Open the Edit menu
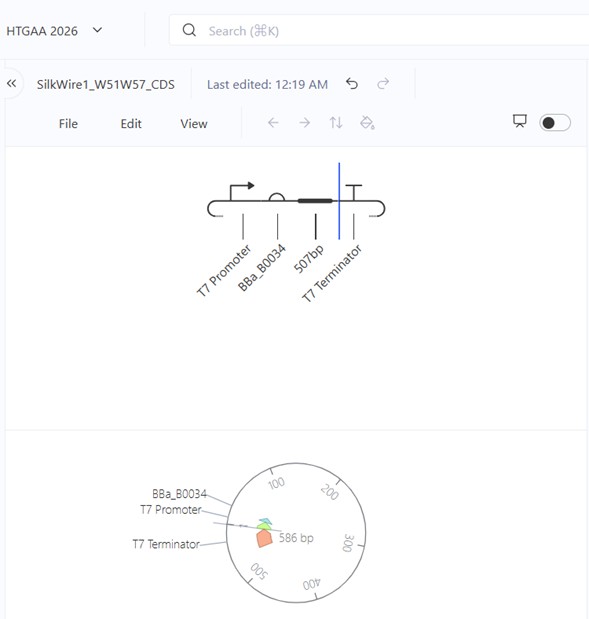Image resolution: width=589 pixels, height=619 pixels. pyautogui.click(x=131, y=124)
